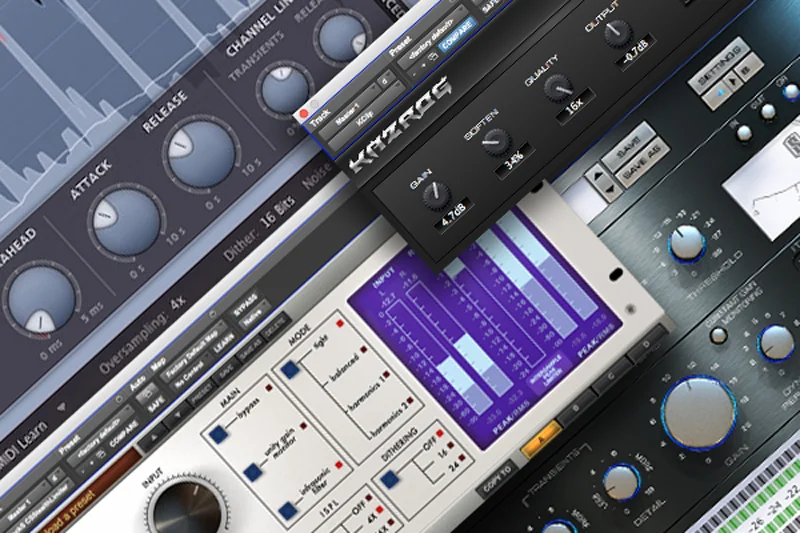Select setting B on the dark plugin
800x533 pixels.
[x=751, y=69]
